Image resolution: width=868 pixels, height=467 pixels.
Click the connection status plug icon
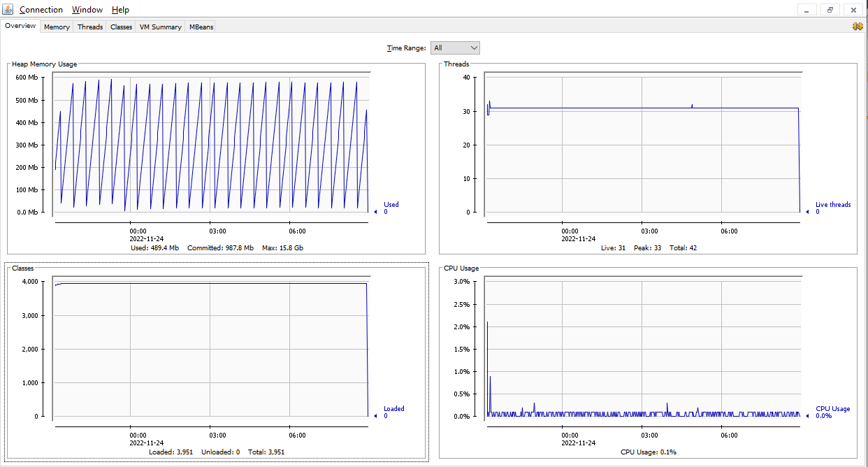point(857,27)
